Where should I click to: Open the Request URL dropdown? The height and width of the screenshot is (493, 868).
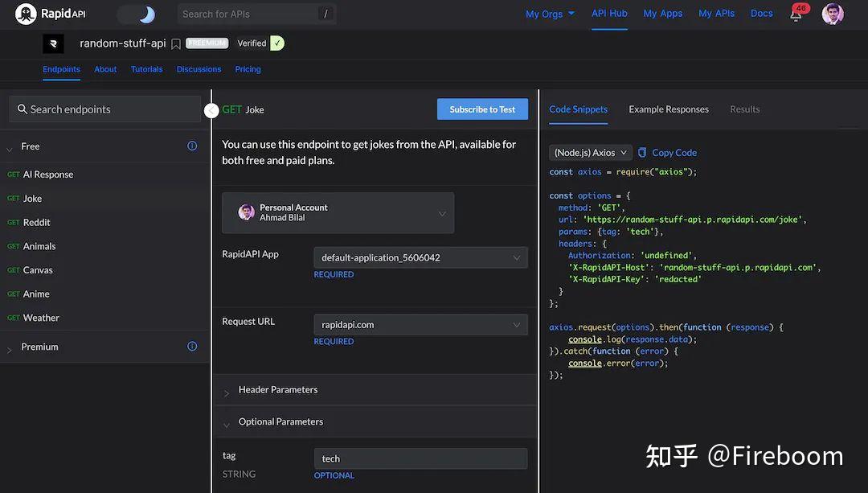click(420, 325)
